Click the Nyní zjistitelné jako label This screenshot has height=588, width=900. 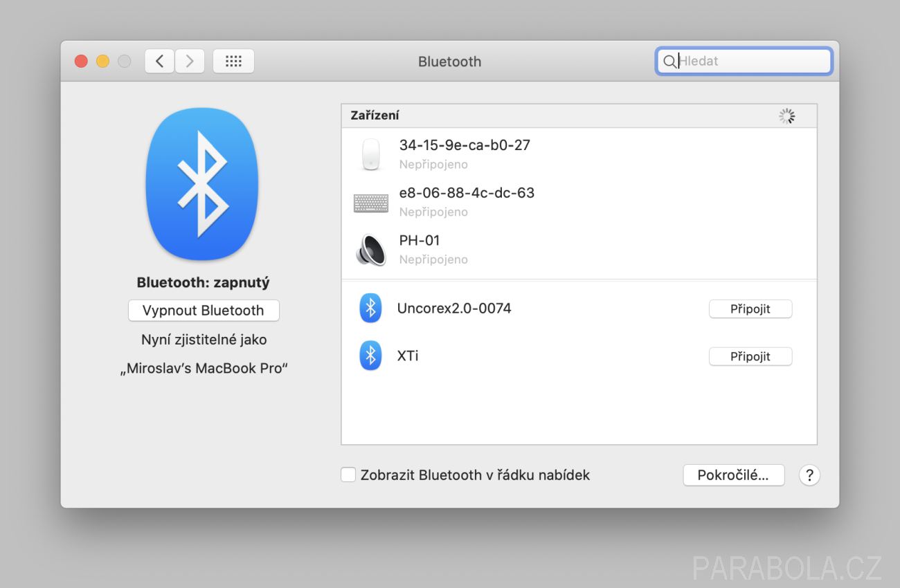pyautogui.click(x=204, y=340)
